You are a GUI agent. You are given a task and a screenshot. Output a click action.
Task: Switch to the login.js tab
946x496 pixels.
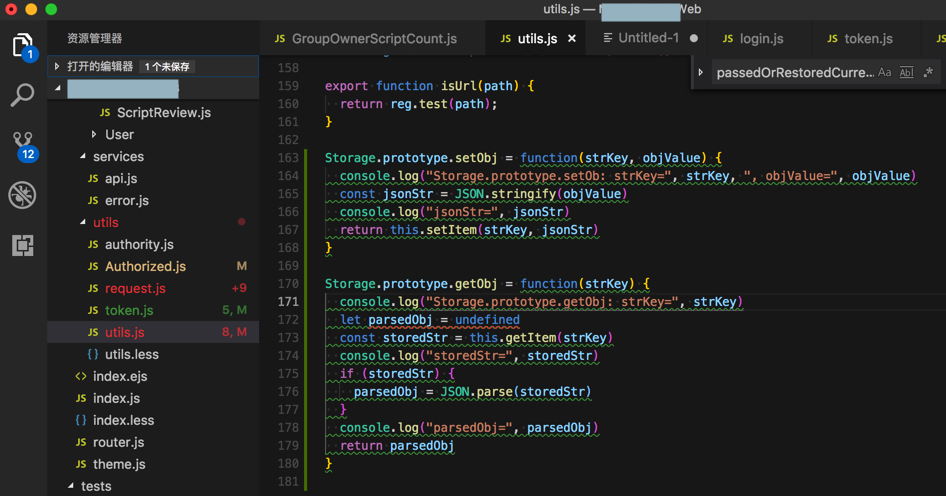coord(760,39)
